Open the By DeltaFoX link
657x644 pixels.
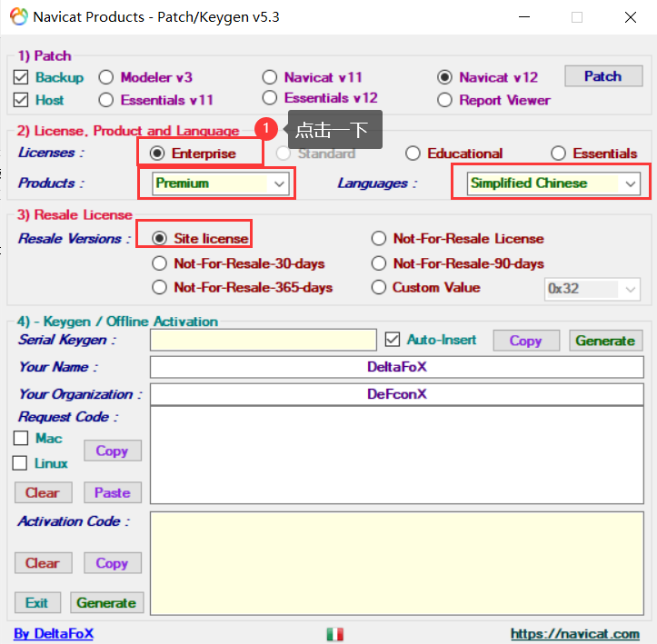[x=54, y=633]
